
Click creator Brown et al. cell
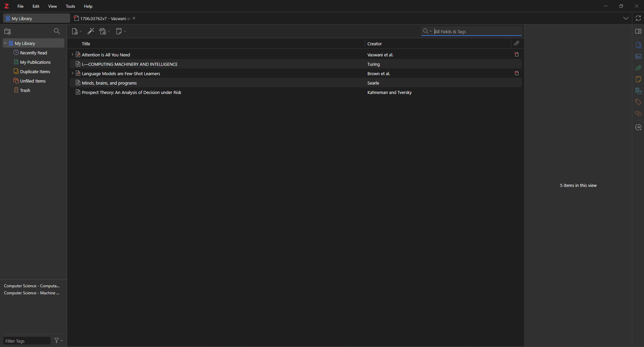pyautogui.click(x=379, y=74)
